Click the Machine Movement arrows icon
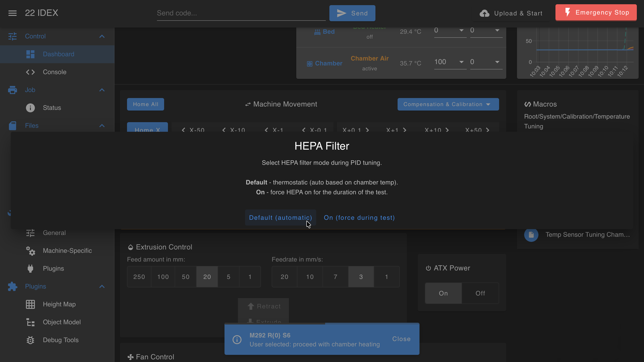The width and height of the screenshot is (644, 362). point(248,104)
